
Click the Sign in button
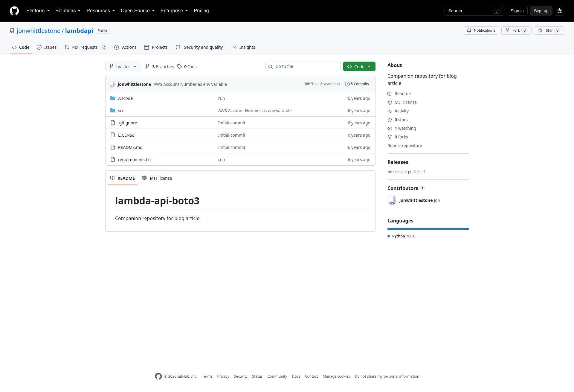click(x=517, y=11)
